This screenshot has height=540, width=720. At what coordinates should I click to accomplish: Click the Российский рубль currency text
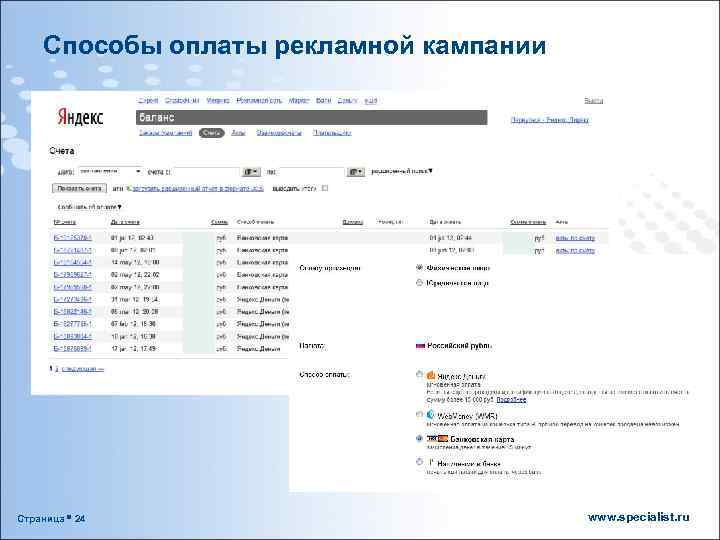[x=459, y=345]
